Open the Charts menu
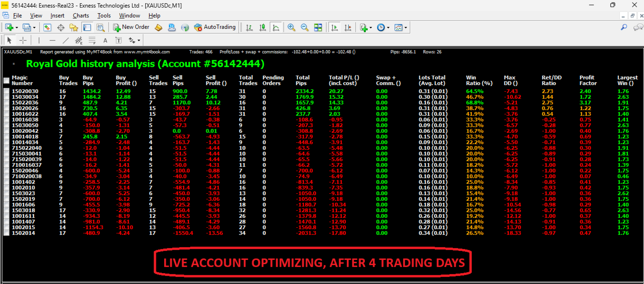The width and height of the screenshot is (644, 284). 81,16
